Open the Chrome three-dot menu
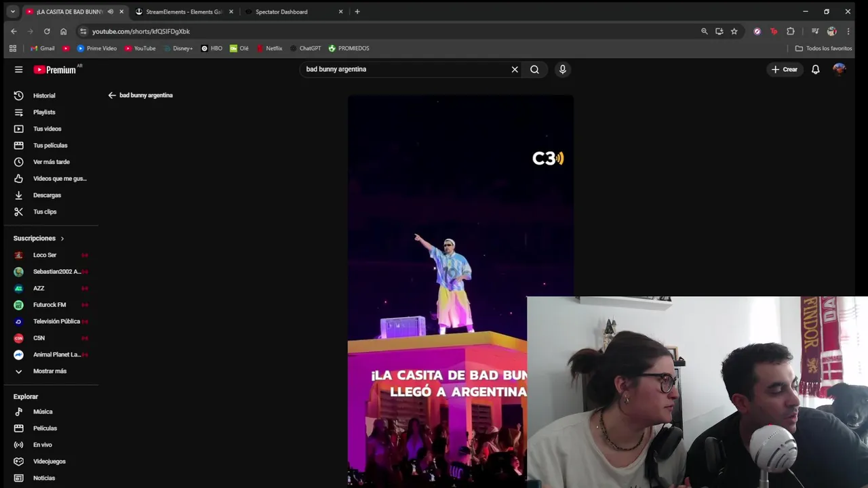Screen dimensions: 868x488 coord(848,31)
